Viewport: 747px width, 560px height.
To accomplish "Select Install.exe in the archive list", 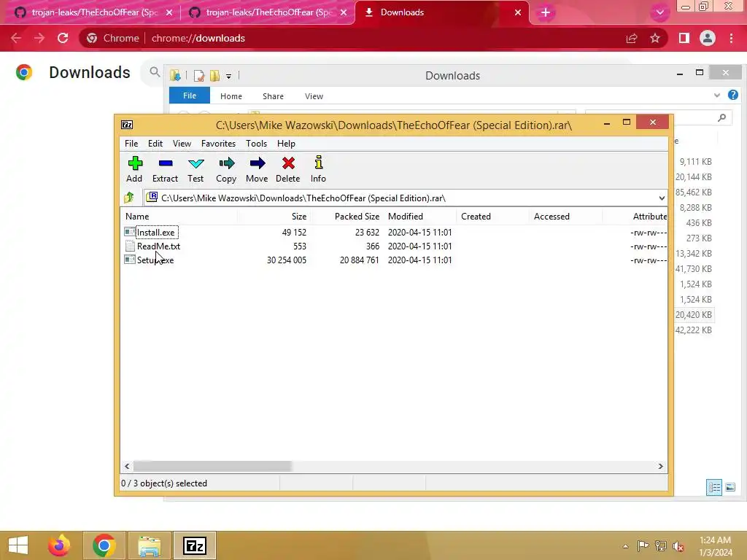I will tap(156, 233).
